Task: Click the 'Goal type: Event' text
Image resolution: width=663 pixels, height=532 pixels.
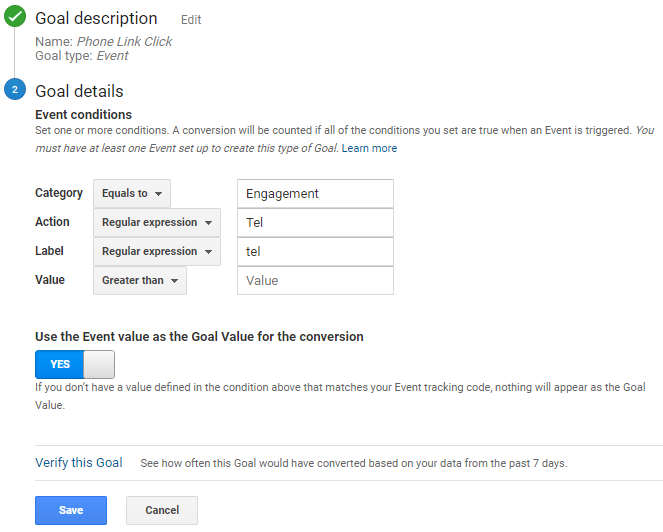Action: [82, 56]
